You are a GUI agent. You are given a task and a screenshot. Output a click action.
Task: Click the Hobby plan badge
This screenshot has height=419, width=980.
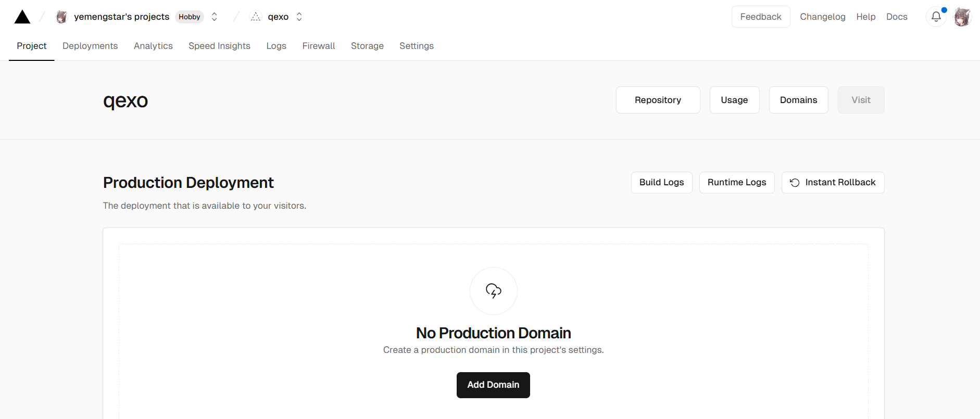click(x=189, y=17)
